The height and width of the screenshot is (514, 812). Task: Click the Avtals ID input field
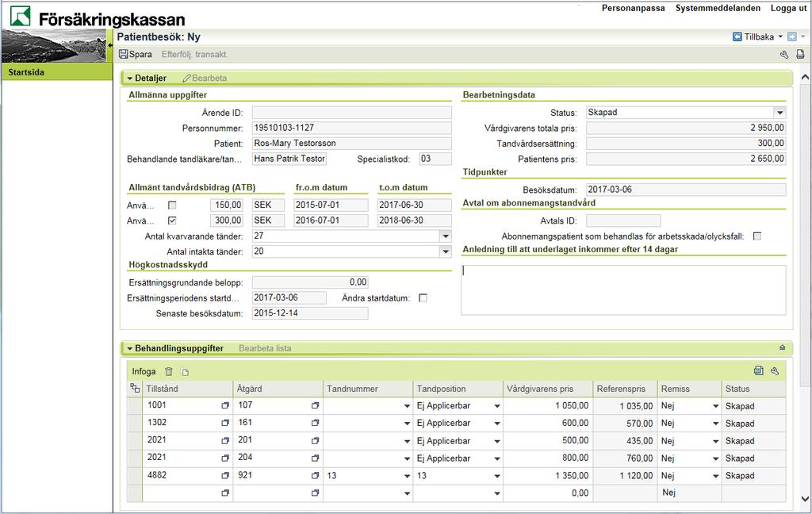point(623,221)
